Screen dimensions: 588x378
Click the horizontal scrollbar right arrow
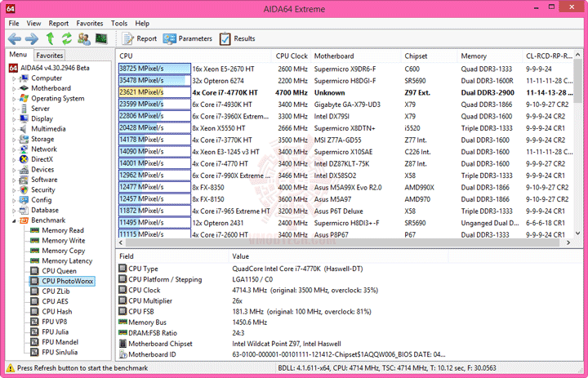(x=568, y=242)
